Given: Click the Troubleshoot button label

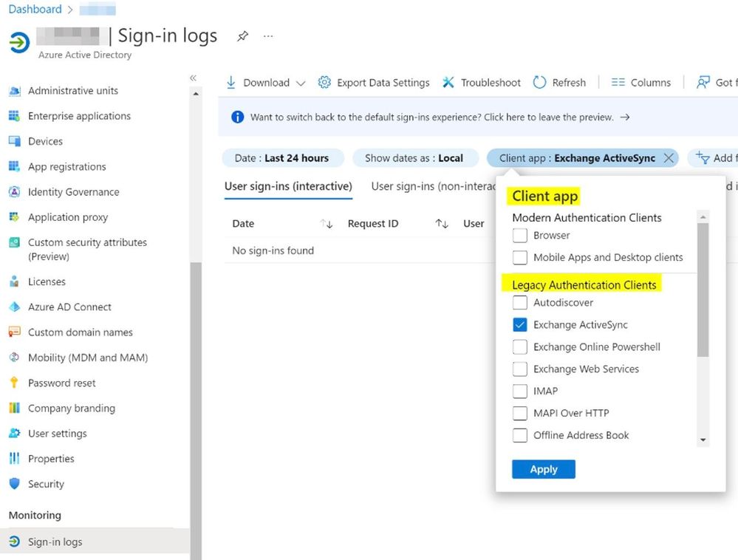Looking at the screenshot, I should [x=491, y=83].
